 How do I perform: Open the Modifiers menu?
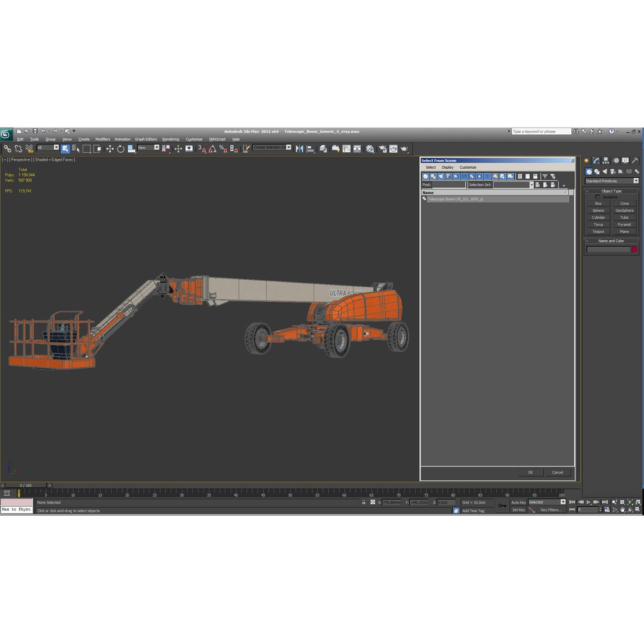(103, 139)
